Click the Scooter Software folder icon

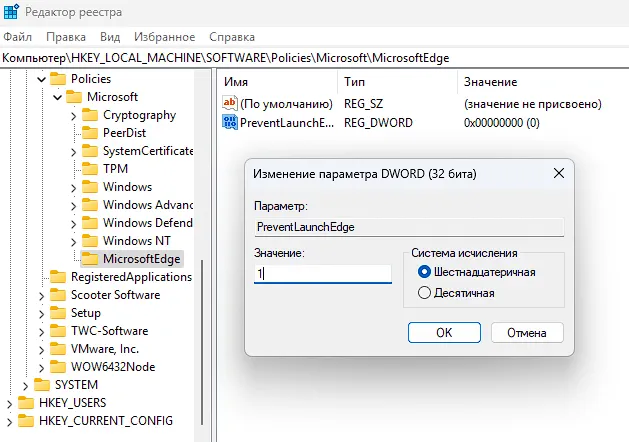point(58,295)
